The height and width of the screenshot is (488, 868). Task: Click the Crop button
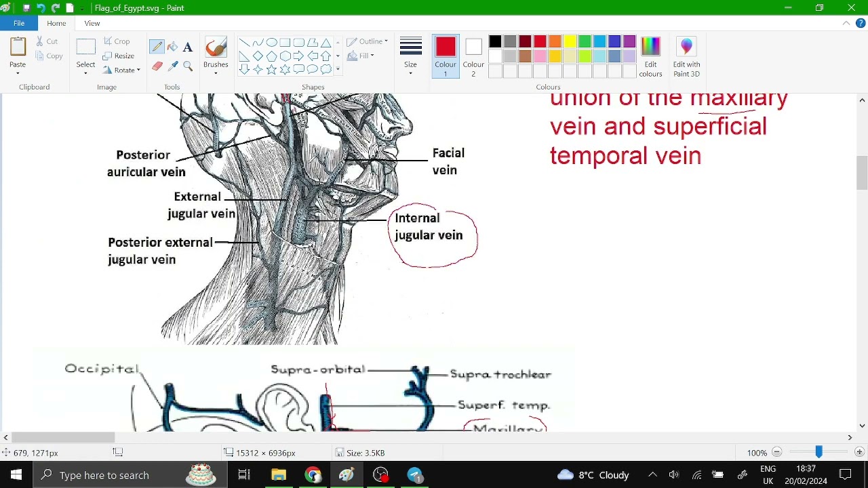[x=116, y=41]
